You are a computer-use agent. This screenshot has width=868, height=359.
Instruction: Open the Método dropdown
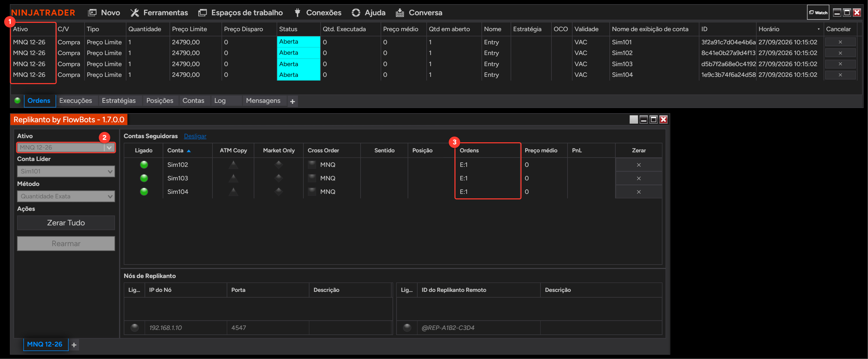pos(66,196)
